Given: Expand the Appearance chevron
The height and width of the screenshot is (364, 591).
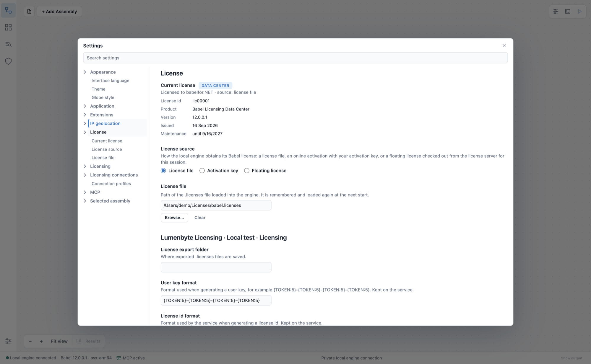Looking at the screenshot, I should (85, 72).
